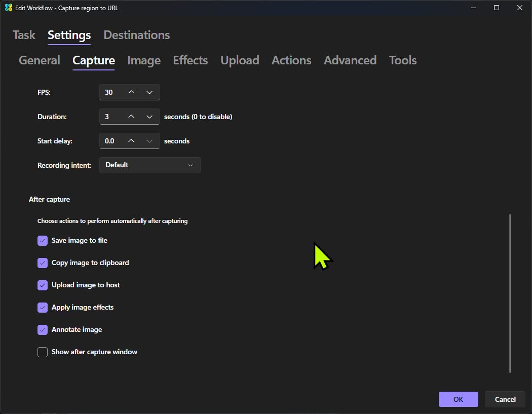
Task: Increase the FPS value with up arrow
Action: click(x=131, y=92)
